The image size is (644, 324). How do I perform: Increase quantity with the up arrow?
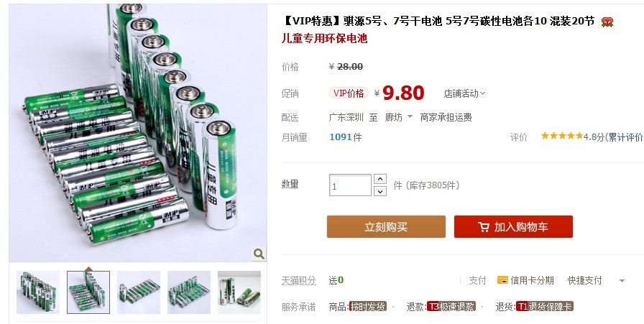pos(380,179)
